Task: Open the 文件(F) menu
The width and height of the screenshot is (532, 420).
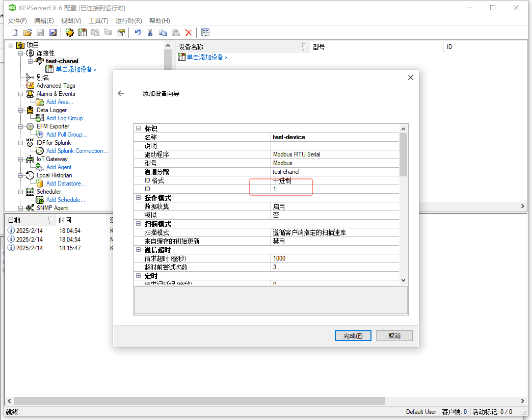Action: (17, 21)
